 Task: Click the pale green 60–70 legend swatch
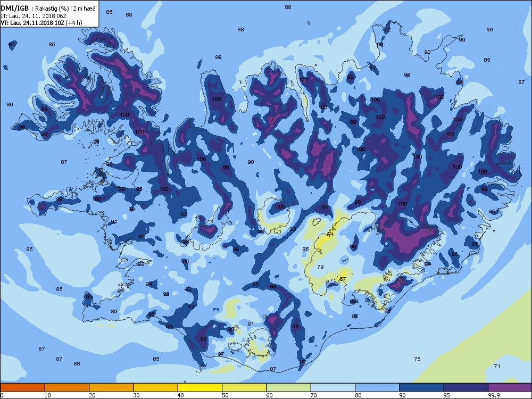[x=289, y=387]
